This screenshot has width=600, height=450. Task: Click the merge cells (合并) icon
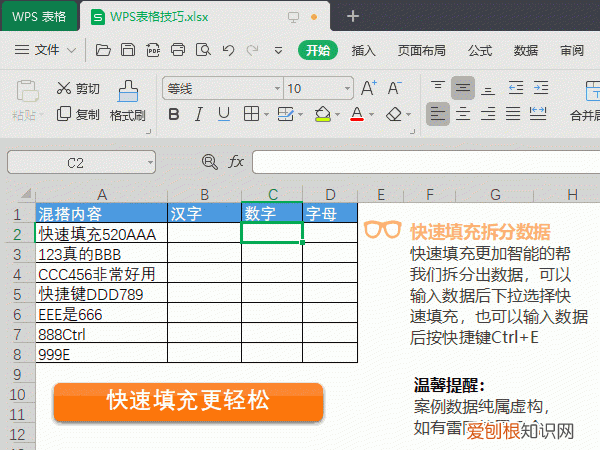click(x=592, y=91)
